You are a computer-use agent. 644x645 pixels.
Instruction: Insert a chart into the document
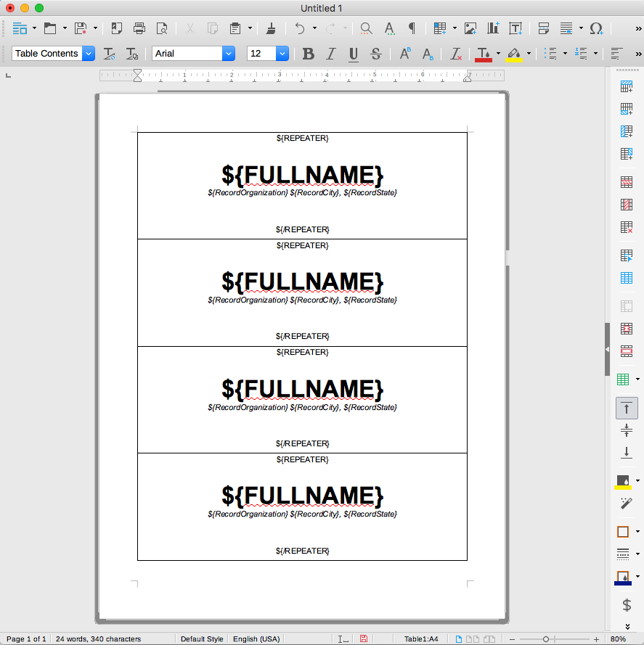point(493,28)
